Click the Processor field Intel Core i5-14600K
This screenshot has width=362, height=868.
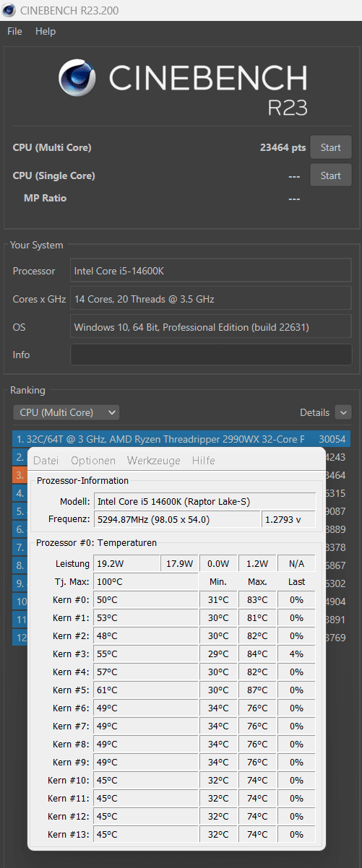[210, 271]
